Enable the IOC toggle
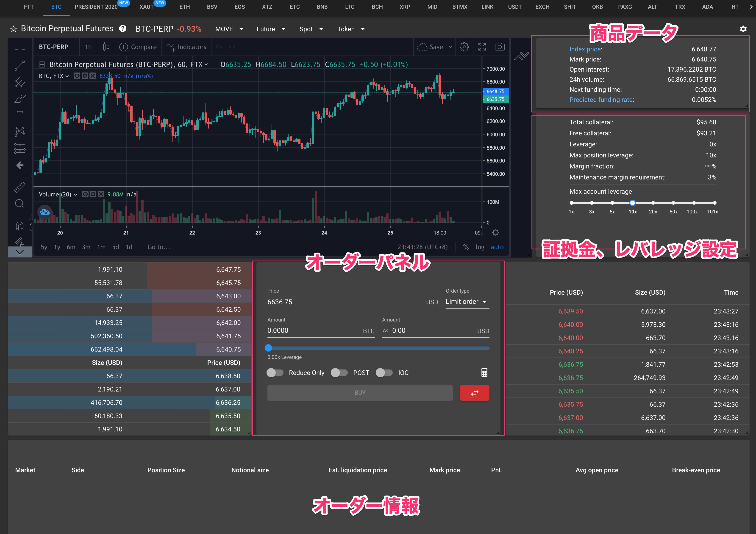The height and width of the screenshot is (534, 756). coord(384,373)
